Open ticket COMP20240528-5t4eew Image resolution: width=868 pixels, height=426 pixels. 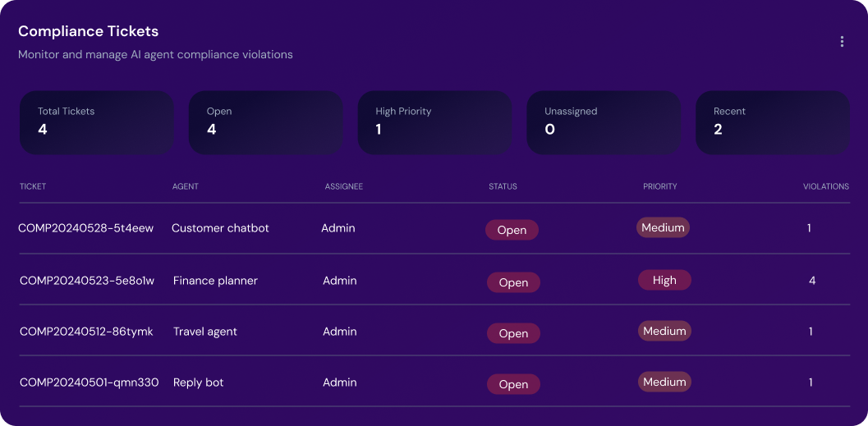point(86,228)
